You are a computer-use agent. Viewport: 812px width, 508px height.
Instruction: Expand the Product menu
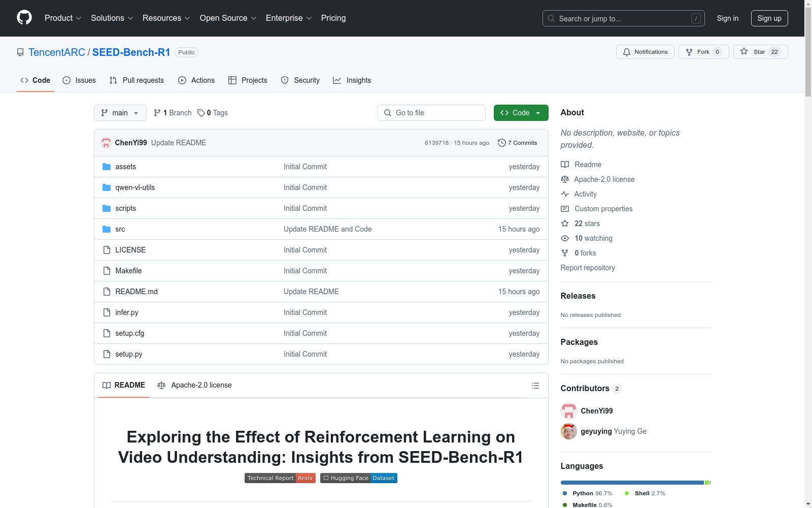point(63,18)
